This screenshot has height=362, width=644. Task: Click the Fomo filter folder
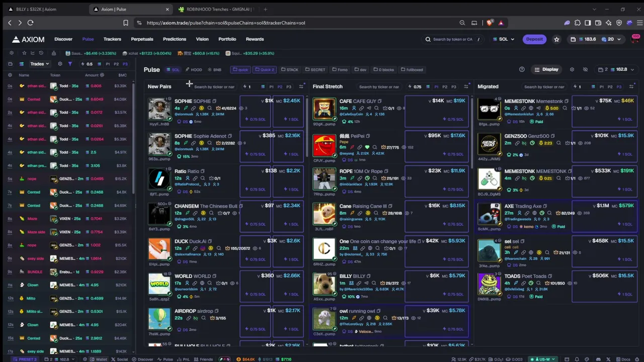click(340, 69)
